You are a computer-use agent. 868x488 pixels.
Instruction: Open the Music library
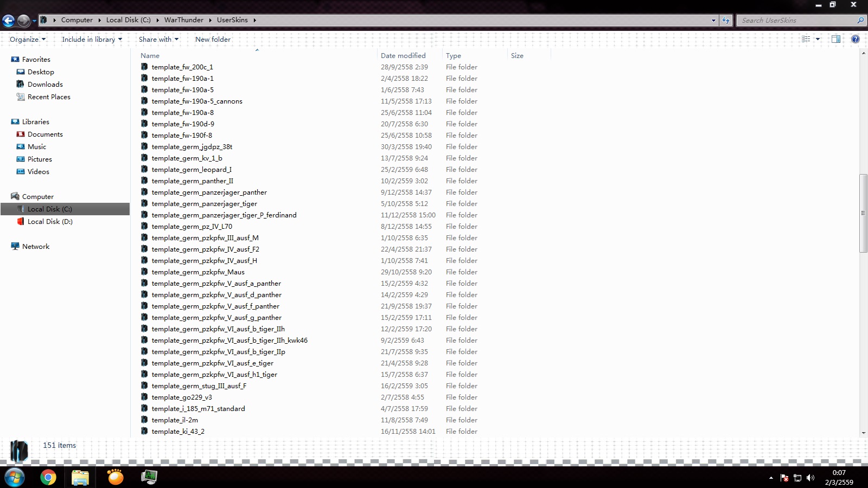coord(37,147)
